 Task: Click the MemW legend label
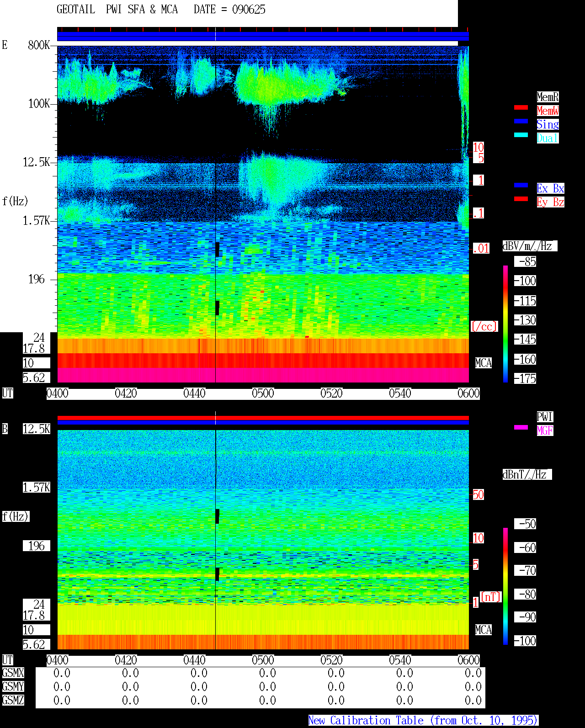(x=548, y=111)
